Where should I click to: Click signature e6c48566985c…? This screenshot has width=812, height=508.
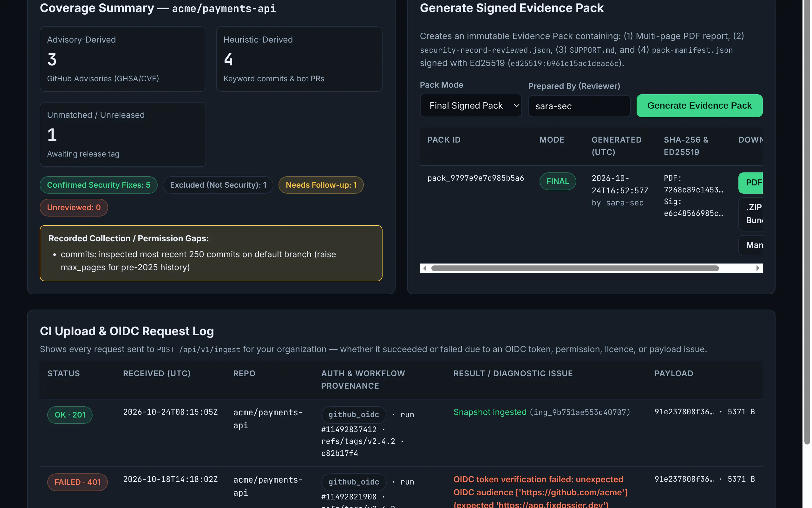pyautogui.click(x=693, y=213)
